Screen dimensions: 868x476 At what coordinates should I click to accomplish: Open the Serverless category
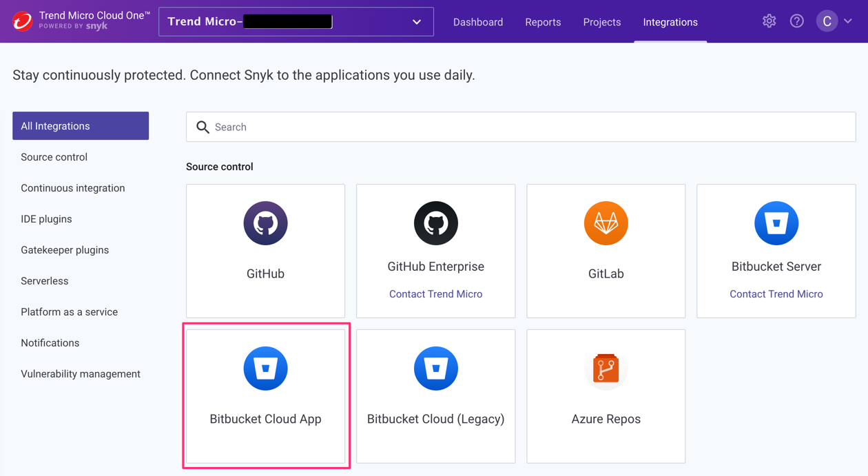(x=45, y=281)
